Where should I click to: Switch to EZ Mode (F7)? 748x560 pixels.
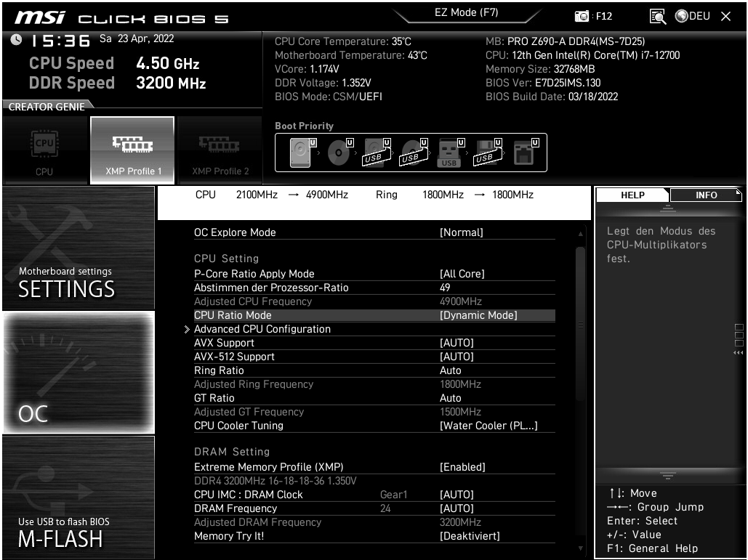pos(466,13)
